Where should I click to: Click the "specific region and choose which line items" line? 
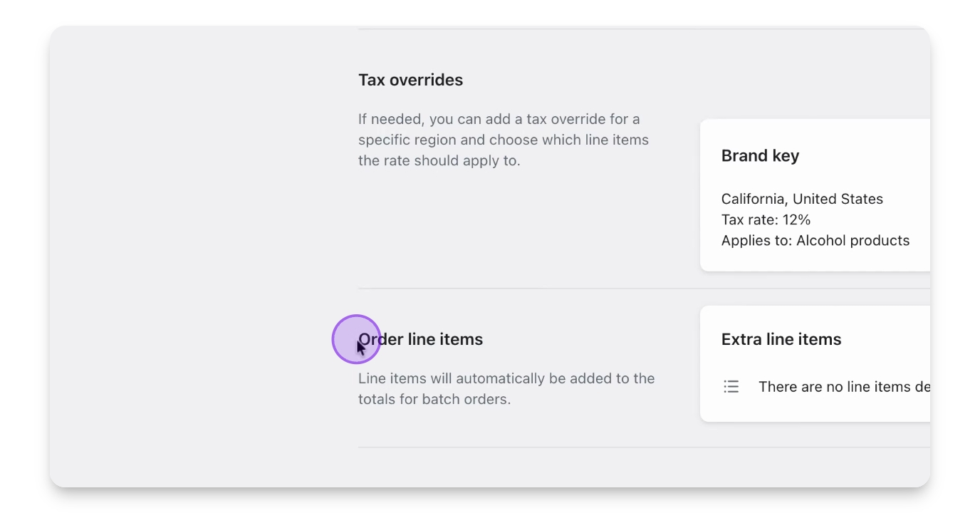[x=503, y=140]
